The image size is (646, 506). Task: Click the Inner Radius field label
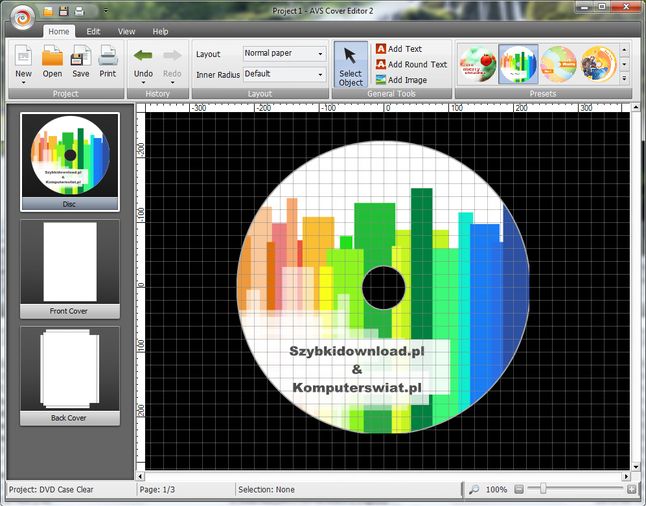tap(218, 75)
